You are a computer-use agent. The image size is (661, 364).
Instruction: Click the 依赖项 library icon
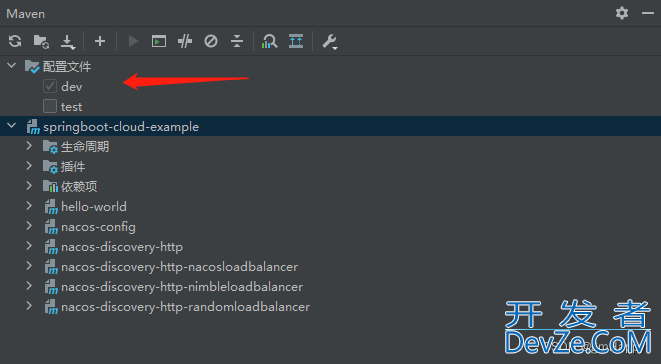(50, 186)
